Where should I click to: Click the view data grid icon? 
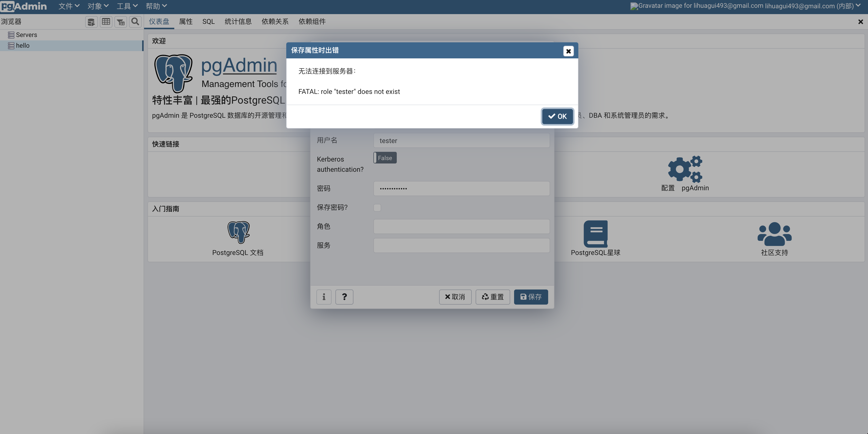tap(106, 22)
